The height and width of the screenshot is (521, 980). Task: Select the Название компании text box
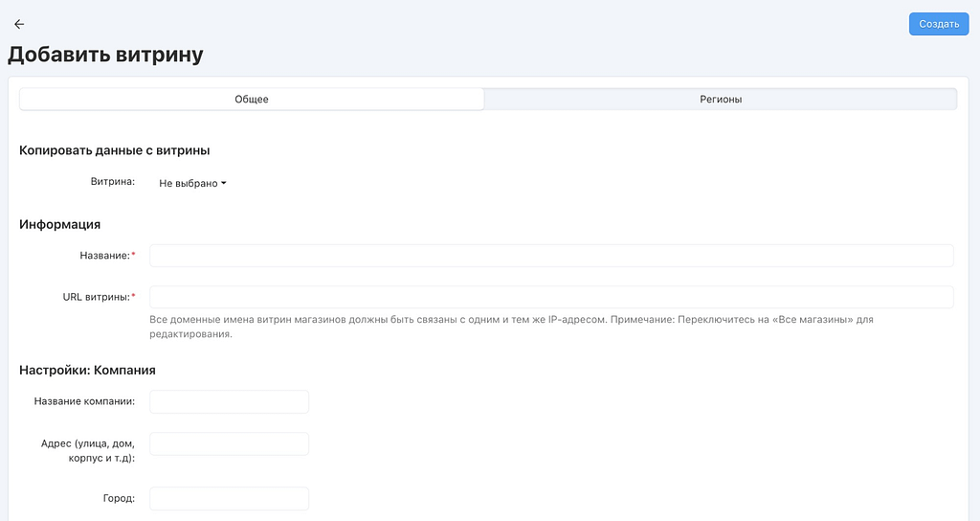pos(230,402)
